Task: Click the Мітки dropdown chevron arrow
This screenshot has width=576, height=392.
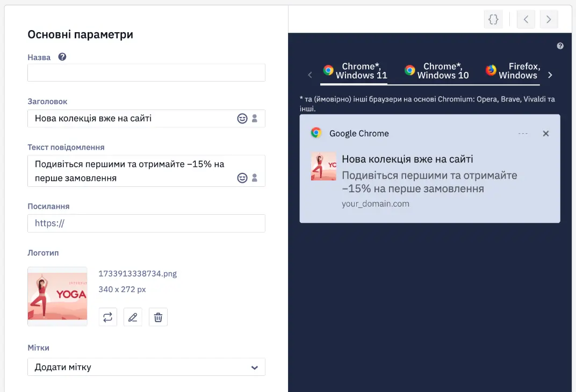Action: point(255,367)
